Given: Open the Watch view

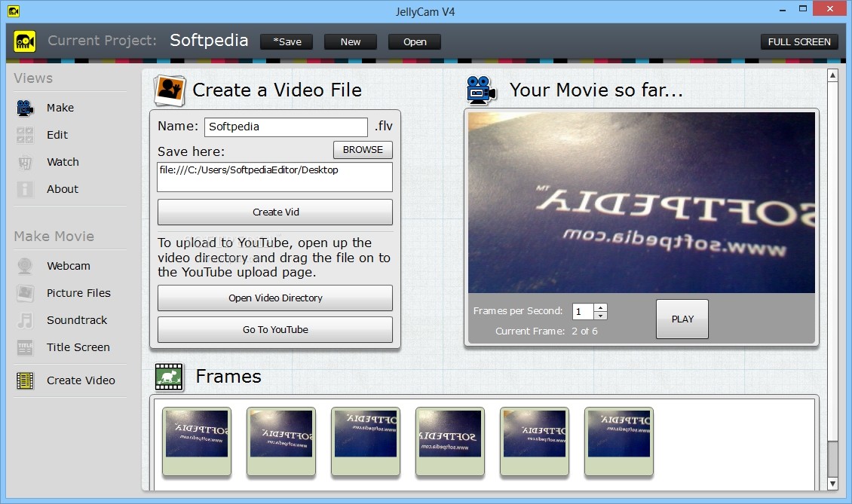Looking at the screenshot, I should coord(63,162).
